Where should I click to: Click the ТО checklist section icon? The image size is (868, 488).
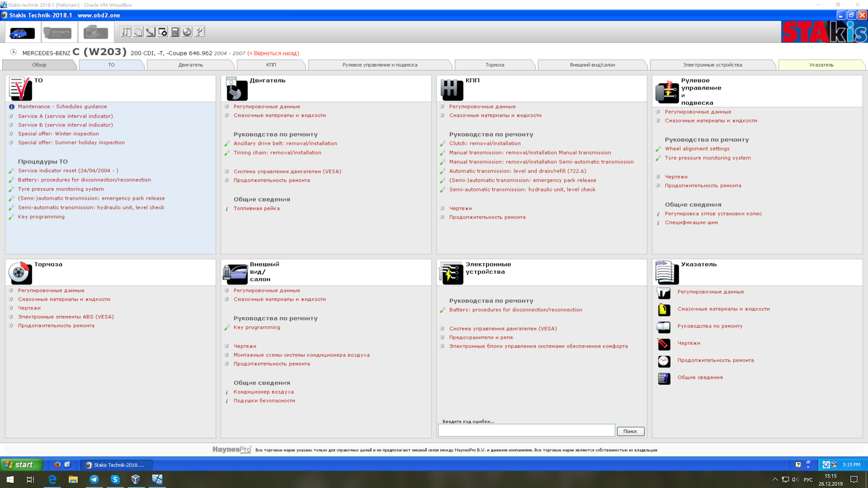pos(20,89)
